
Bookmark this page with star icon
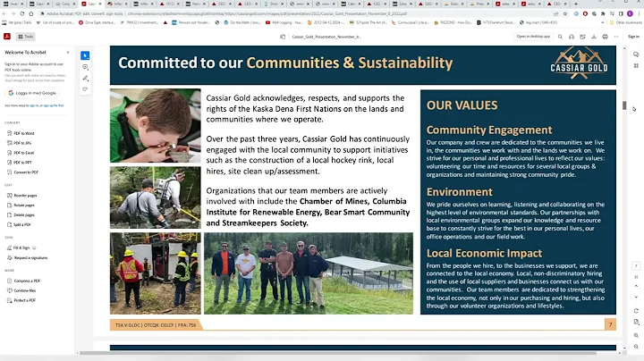(565, 13)
